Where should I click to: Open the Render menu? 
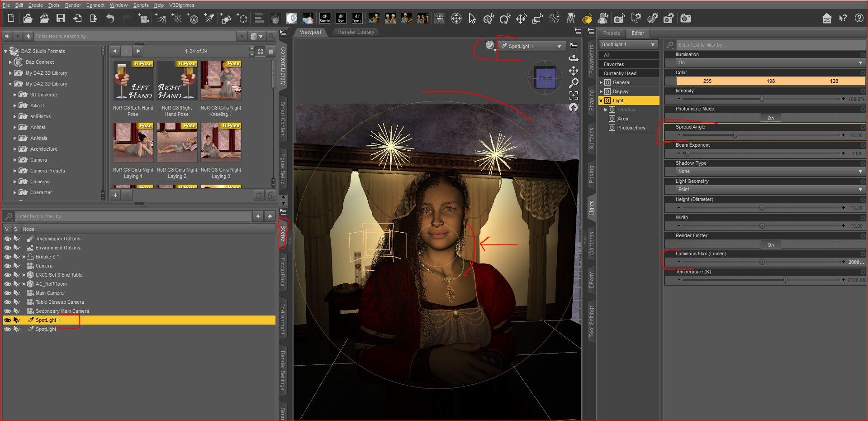(72, 5)
